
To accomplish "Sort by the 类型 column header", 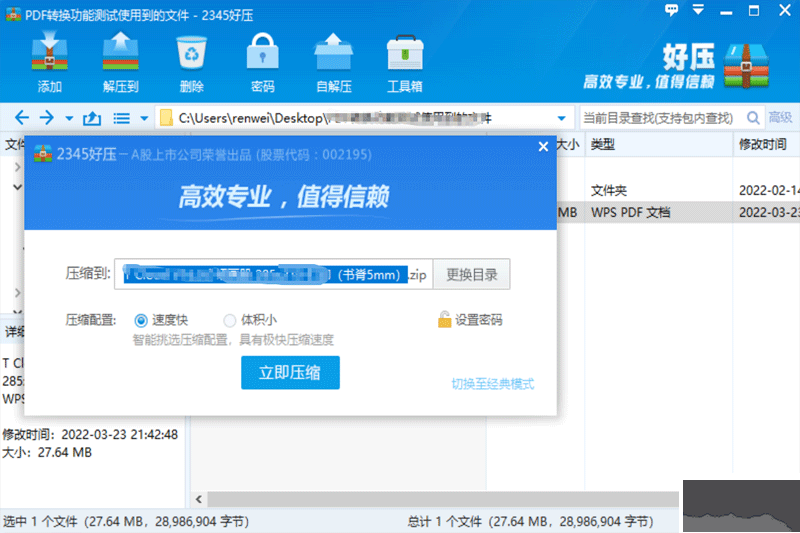I will click(659, 145).
